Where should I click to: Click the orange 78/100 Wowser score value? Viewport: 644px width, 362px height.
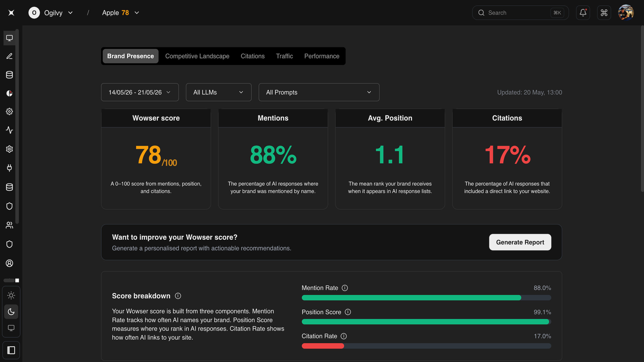156,155
